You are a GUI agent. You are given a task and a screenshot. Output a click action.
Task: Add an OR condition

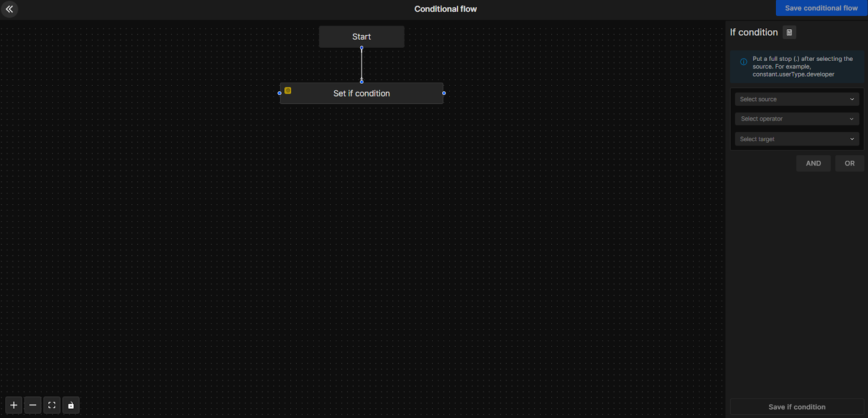coord(849,163)
